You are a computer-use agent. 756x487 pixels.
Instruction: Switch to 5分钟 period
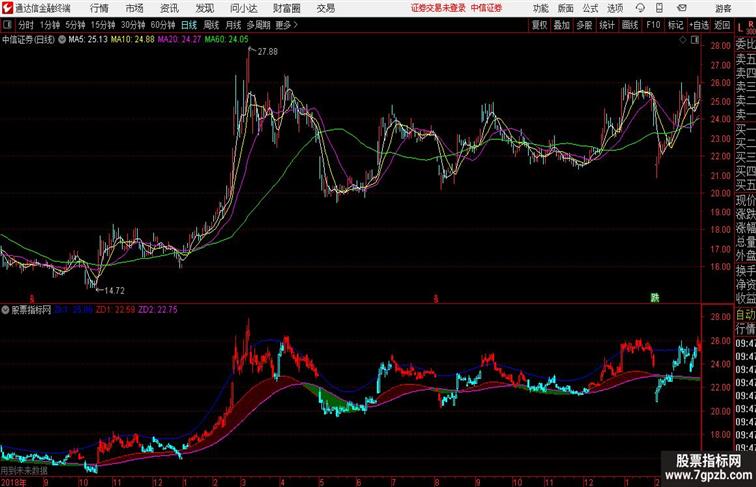click(75, 25)
